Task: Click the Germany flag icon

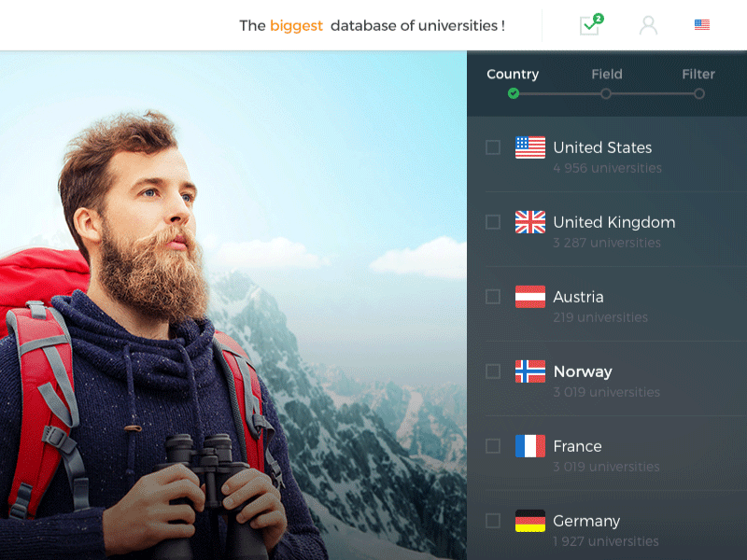Action: [530, 521]
